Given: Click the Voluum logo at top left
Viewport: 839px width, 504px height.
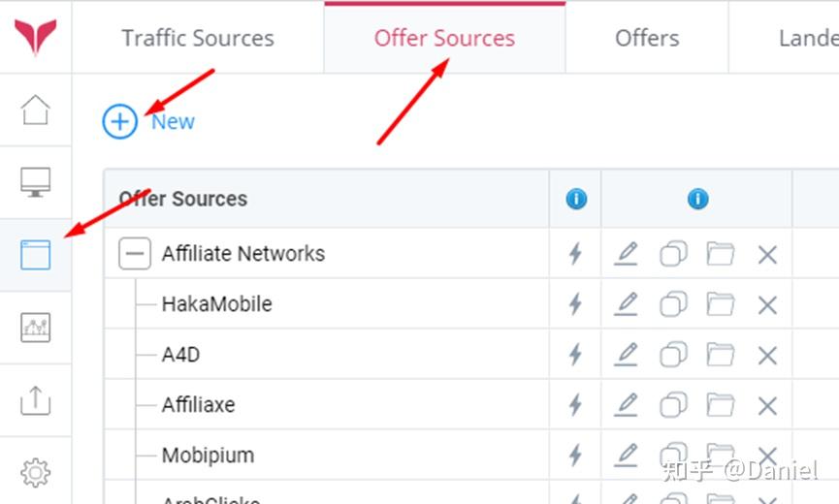Looking at the screenshot, I should (x=35, y=37).
